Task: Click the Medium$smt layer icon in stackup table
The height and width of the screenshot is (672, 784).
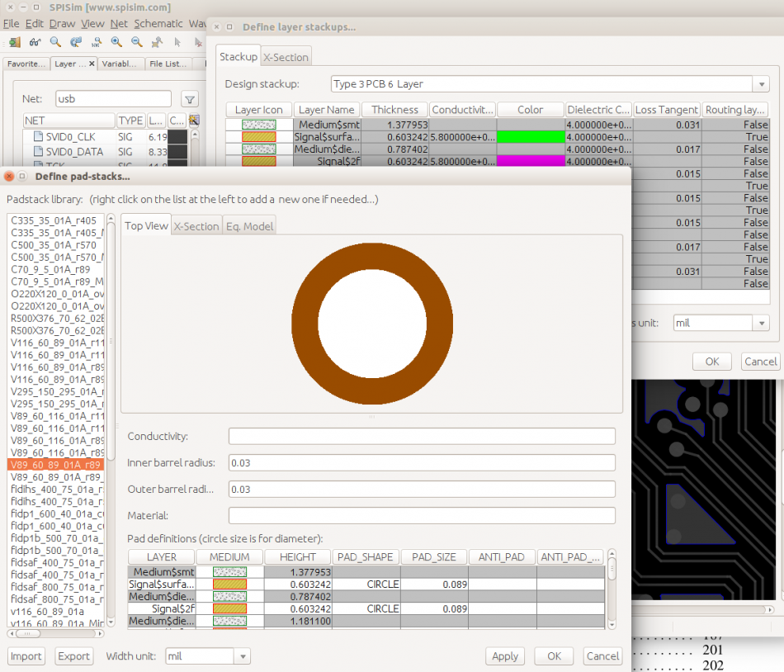Action: pos(259,125)
